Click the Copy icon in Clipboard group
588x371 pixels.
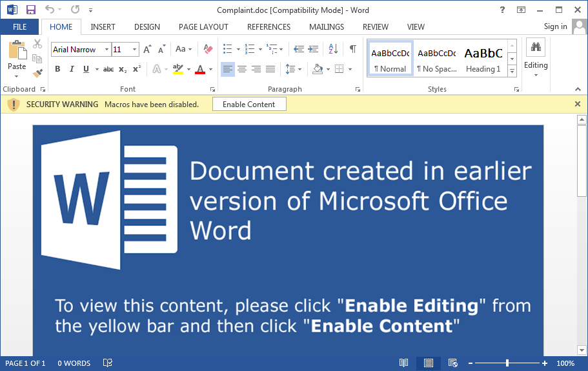37,59
